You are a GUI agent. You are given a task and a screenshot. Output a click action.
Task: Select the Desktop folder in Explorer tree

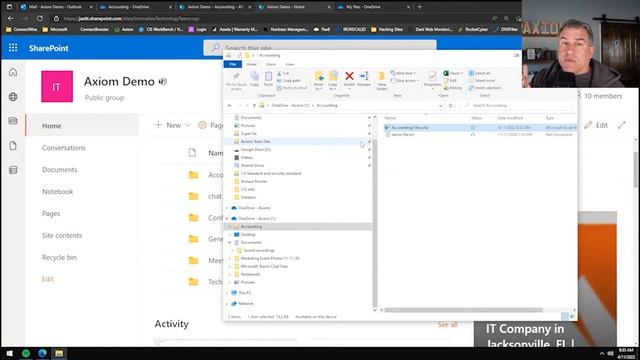click(248, 235)
